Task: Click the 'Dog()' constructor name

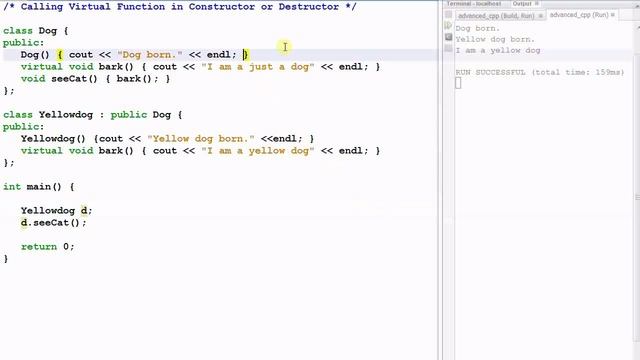Action: 35,55
